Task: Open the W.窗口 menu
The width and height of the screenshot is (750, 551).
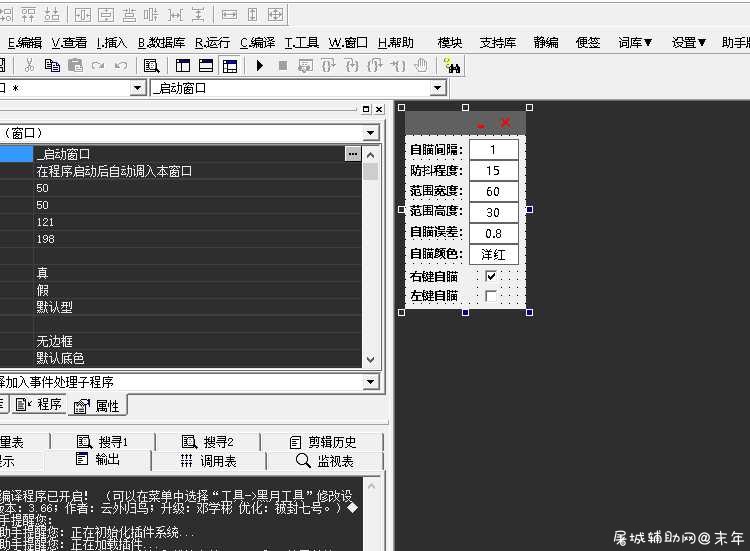Action: click(348, 43)
